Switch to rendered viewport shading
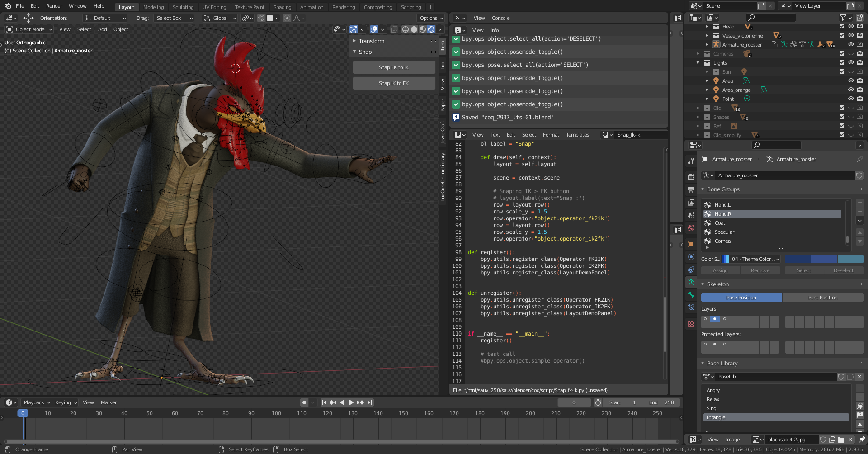 [x=431, y=29]
